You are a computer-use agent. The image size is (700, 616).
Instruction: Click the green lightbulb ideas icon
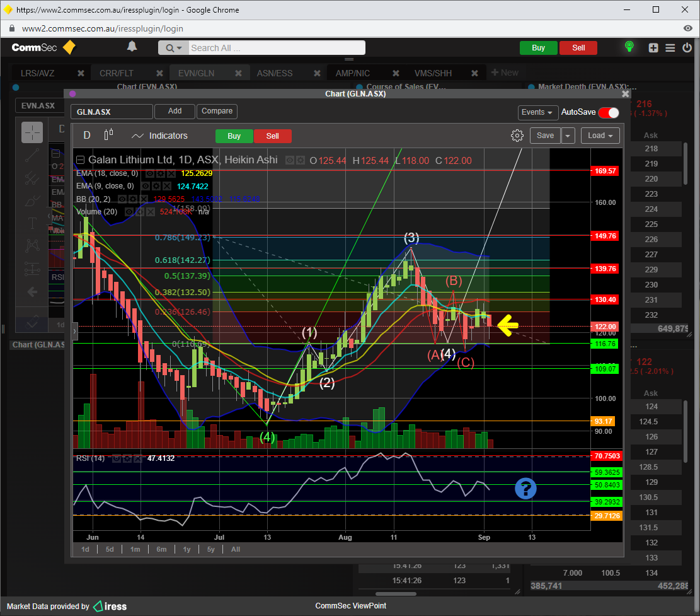tap(629, 47)
